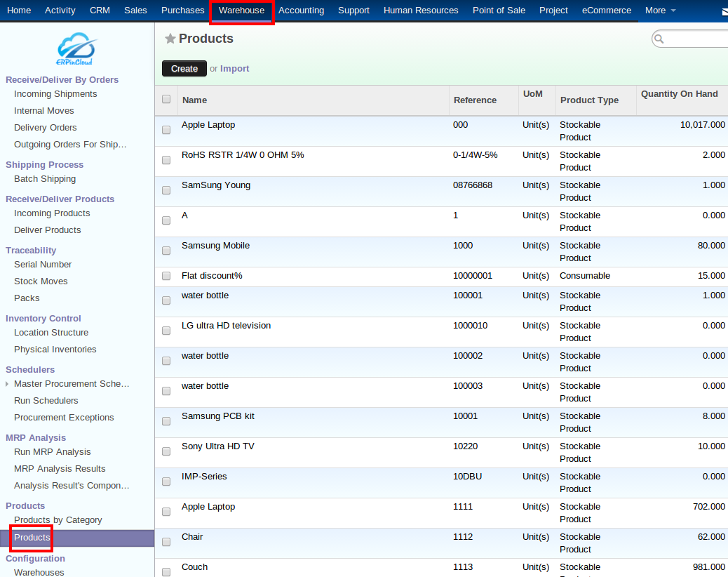Check the SamSung Young row checkbox

click(x=166, y=190)
